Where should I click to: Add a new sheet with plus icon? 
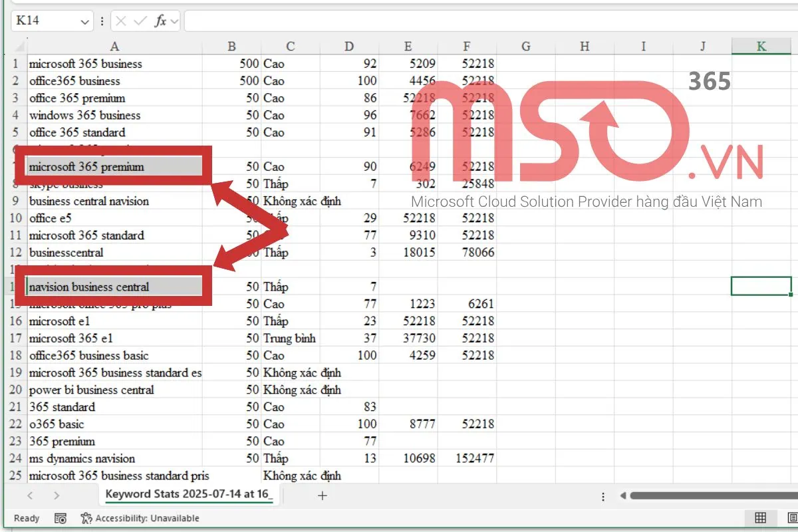(323, 495)
